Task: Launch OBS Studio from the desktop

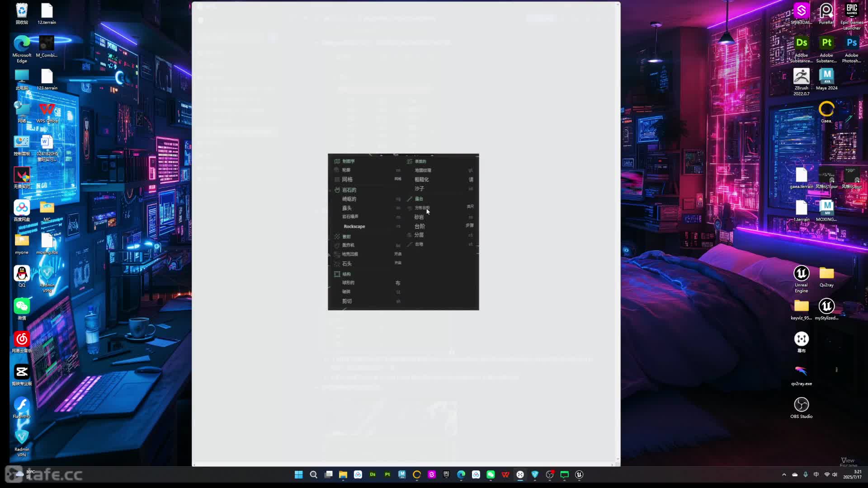Action: click(x=802, y=408)
